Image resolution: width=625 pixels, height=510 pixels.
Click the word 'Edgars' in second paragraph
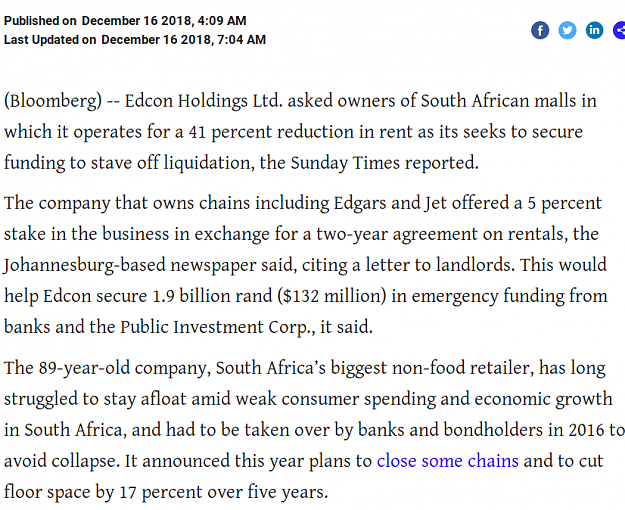pyautogui.click(x=360, y=203)
